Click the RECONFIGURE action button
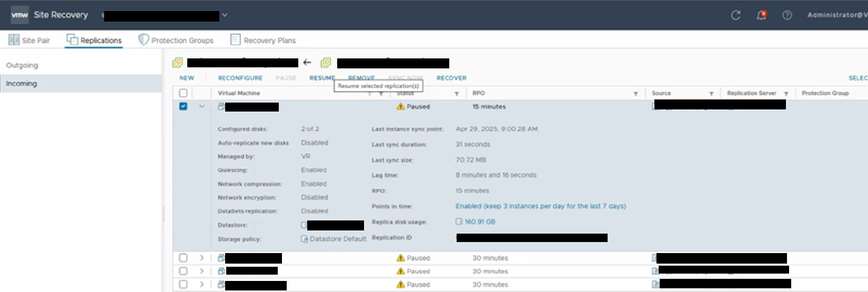 [240, 78]
